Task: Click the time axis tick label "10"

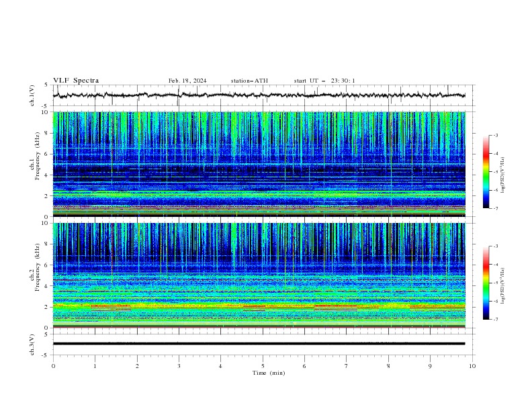Action: tap(472, 366)
